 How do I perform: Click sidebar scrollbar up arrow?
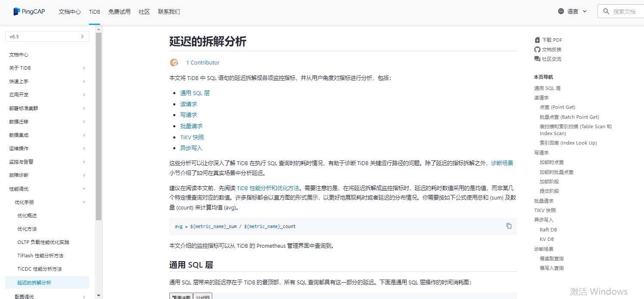pyautogui.click(x=98, y=29)
